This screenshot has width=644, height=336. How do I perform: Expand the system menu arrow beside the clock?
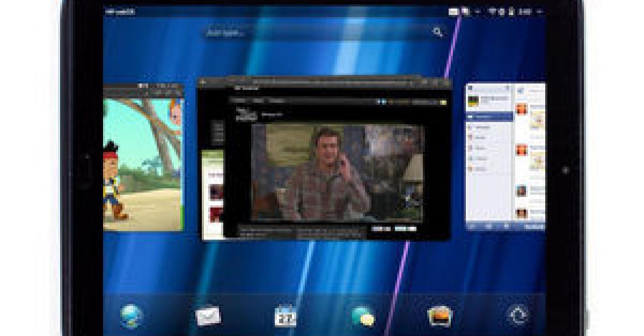click(x=539, y=11)
